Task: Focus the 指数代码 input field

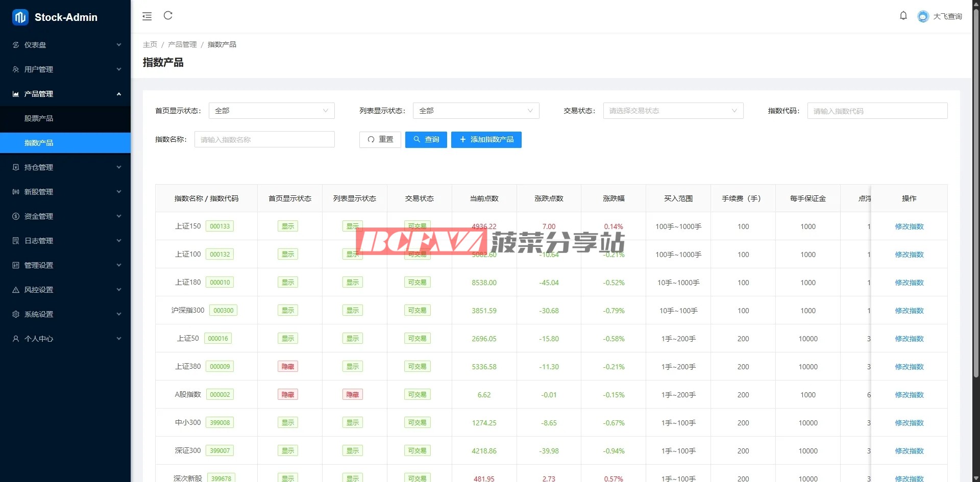Action: pos(877,111)
